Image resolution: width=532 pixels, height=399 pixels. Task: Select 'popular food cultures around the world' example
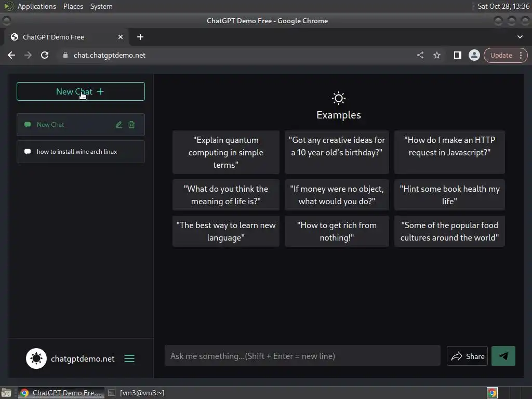(449, 231)
